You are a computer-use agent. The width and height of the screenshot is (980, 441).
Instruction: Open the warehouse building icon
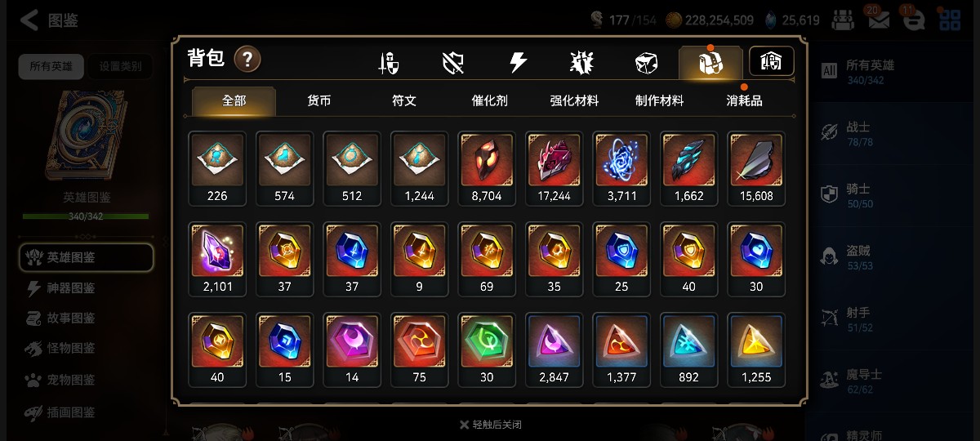[771, 60]
